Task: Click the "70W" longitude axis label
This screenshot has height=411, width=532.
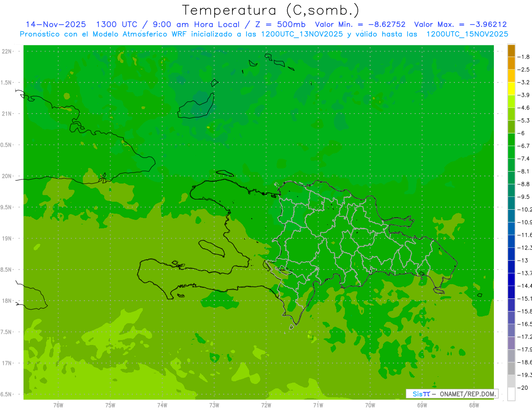Action: tap(370, 406)
